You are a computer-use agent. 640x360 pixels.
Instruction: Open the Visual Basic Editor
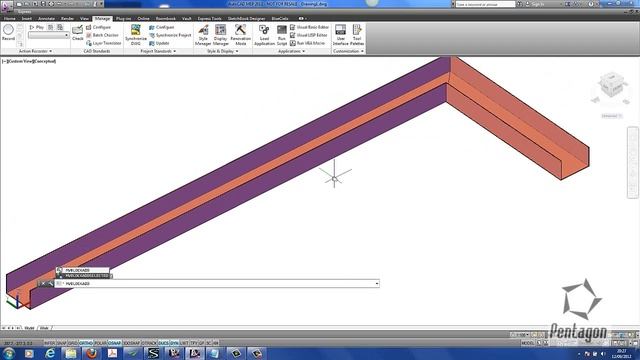(x=309, y=27)
